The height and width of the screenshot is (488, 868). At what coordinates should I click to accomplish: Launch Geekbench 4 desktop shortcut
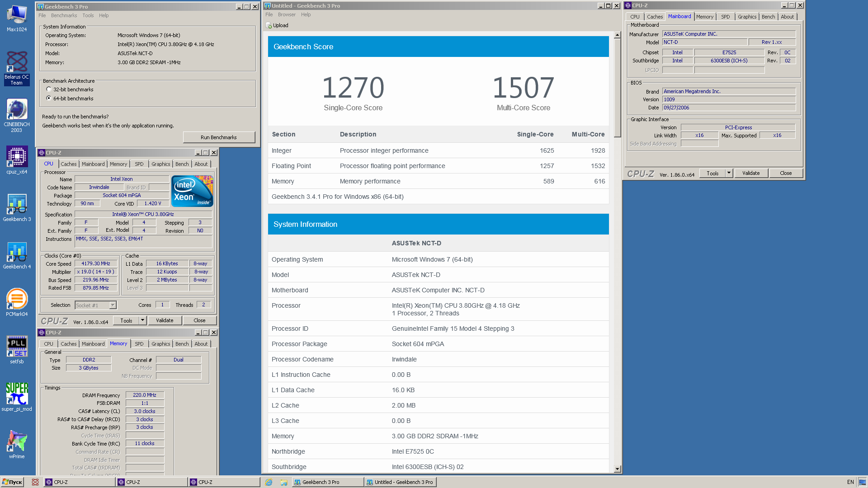pos(17,255)
